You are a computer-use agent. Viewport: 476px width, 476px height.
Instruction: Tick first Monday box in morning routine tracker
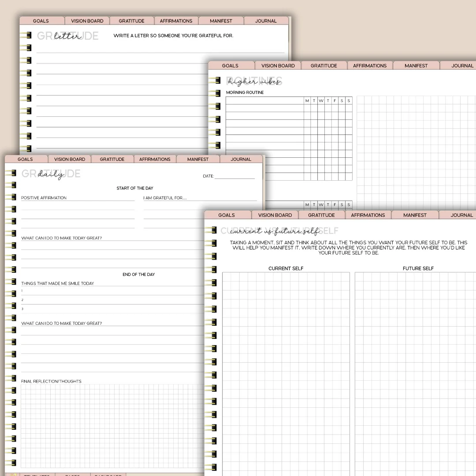(x=307, y=108)
